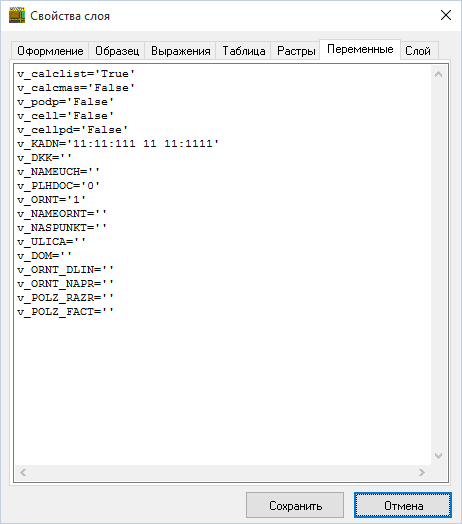The image size is (462, 524).
Task: Click the application icon in title bar
Action: pos(17,15)
